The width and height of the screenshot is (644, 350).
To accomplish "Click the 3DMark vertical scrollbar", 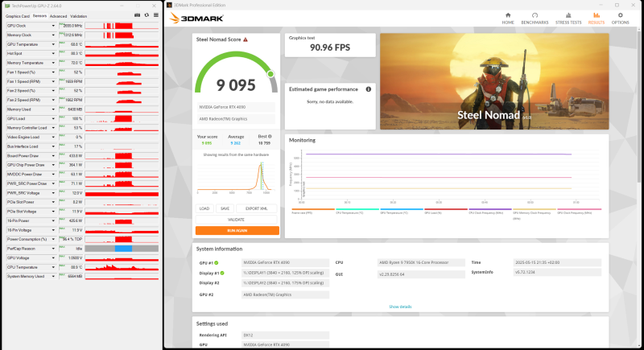I will click(x=640, y=107).
